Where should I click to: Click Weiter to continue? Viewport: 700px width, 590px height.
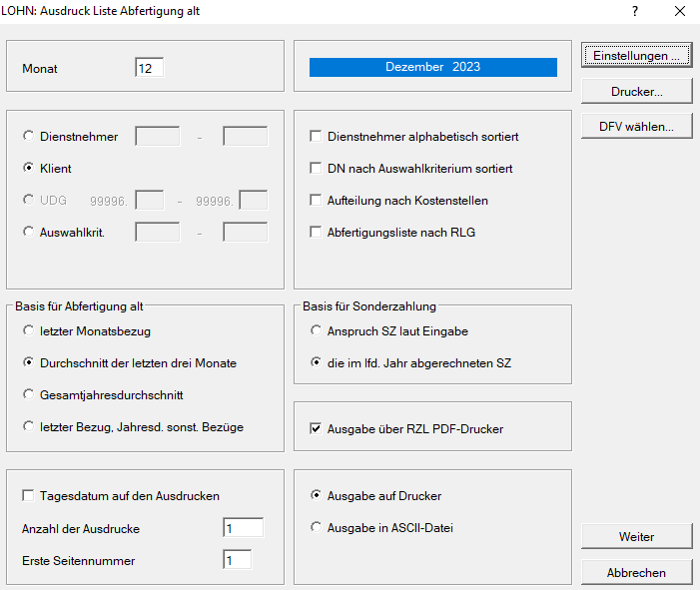pyautogui.click(x=636, y=537)
